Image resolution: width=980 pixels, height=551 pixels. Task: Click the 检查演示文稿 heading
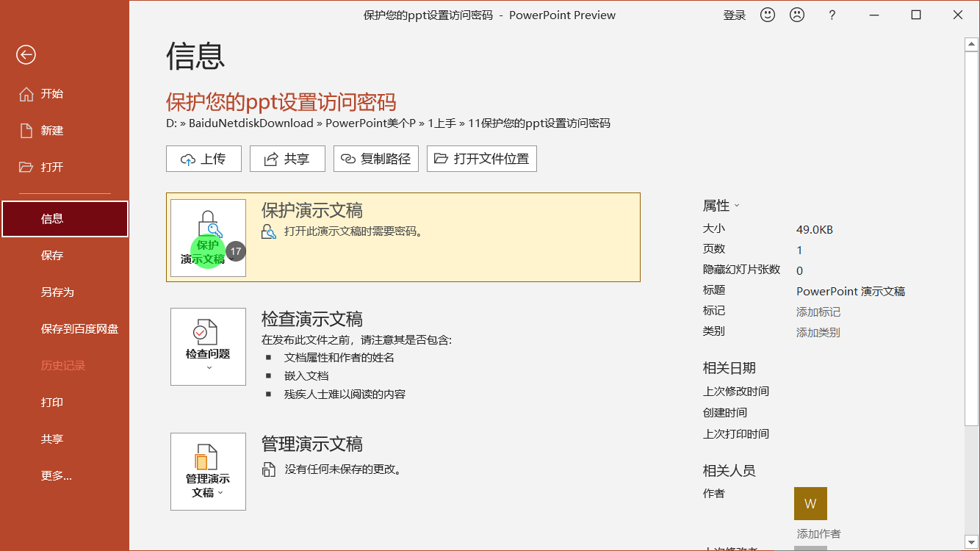[x=312, y=319]
